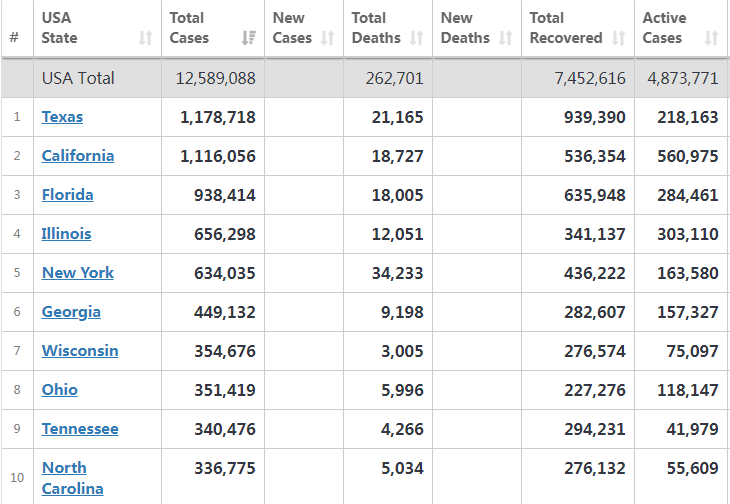Open the Texas state link
This screenshot has width=730, height=504.
[62, 117]
